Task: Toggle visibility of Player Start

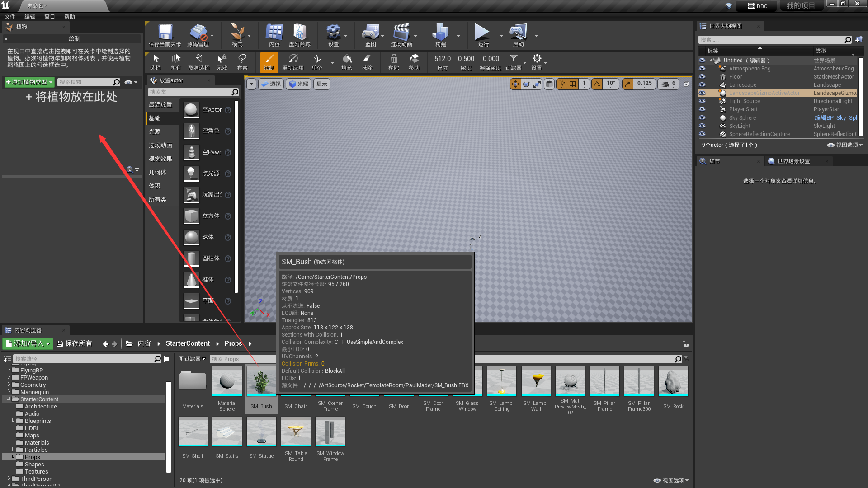Action: (x=702, y=109)
